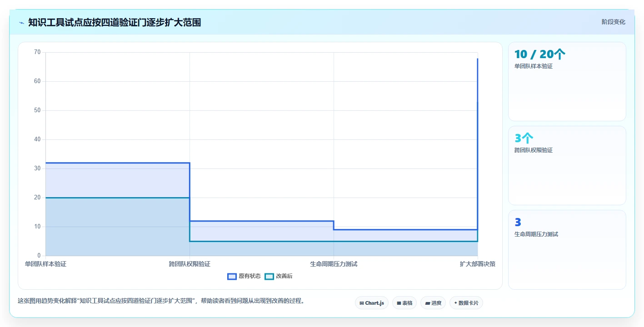Image resolution: width=644 pixels, height=327 pixels.
Task: Select the 数据卡片 tag chip
Action: (x=466, y=303)
